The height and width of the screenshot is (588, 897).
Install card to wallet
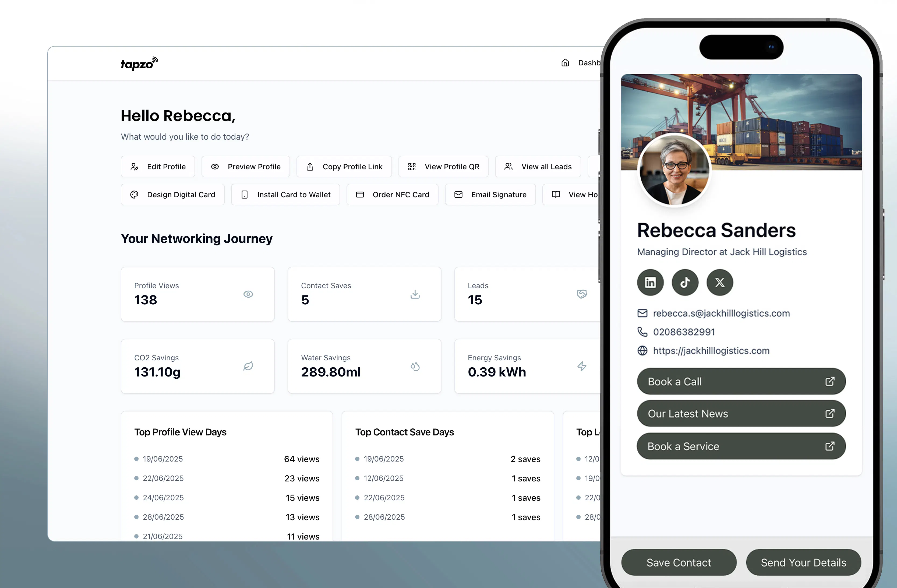[x=285, y=195]
